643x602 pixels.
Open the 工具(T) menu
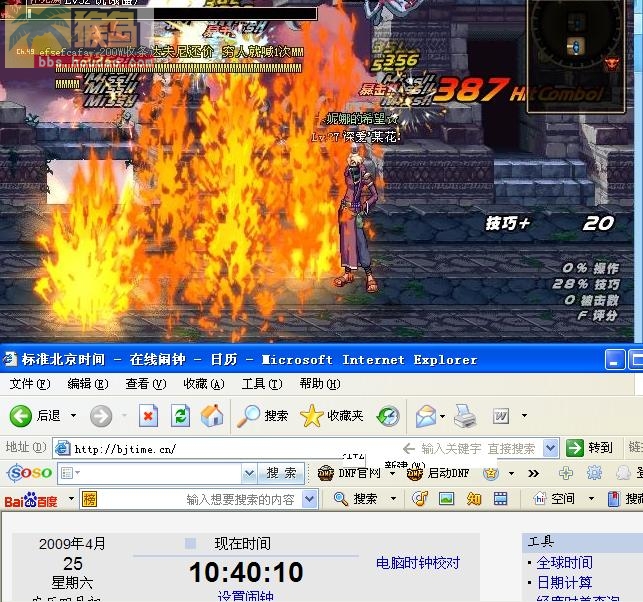[x=262, y=384]
